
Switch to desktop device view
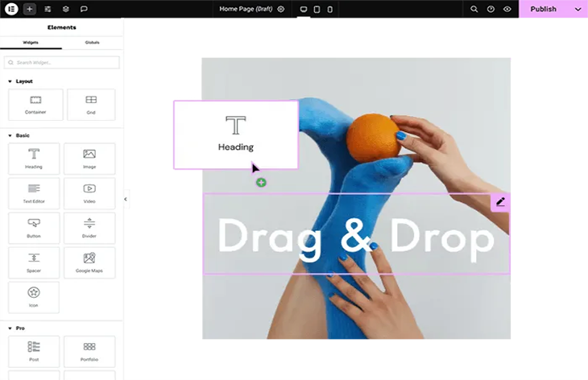[x=304, y=9]
